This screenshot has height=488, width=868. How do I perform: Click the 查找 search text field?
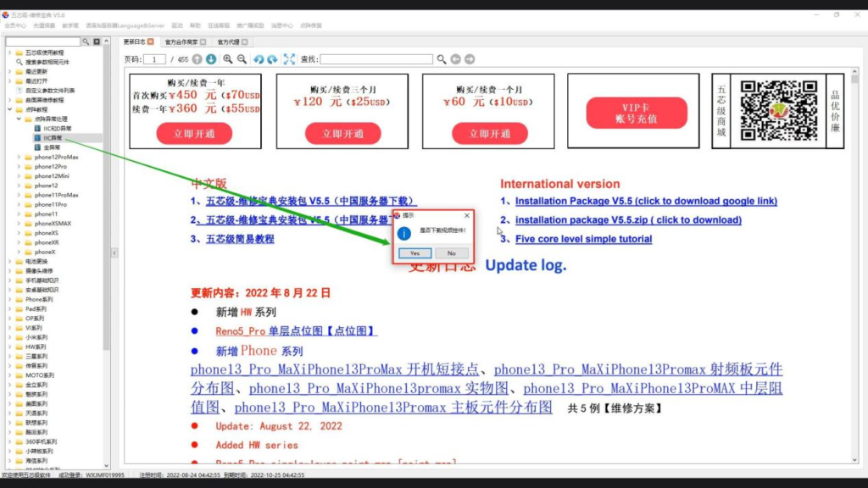coord(376,59)
